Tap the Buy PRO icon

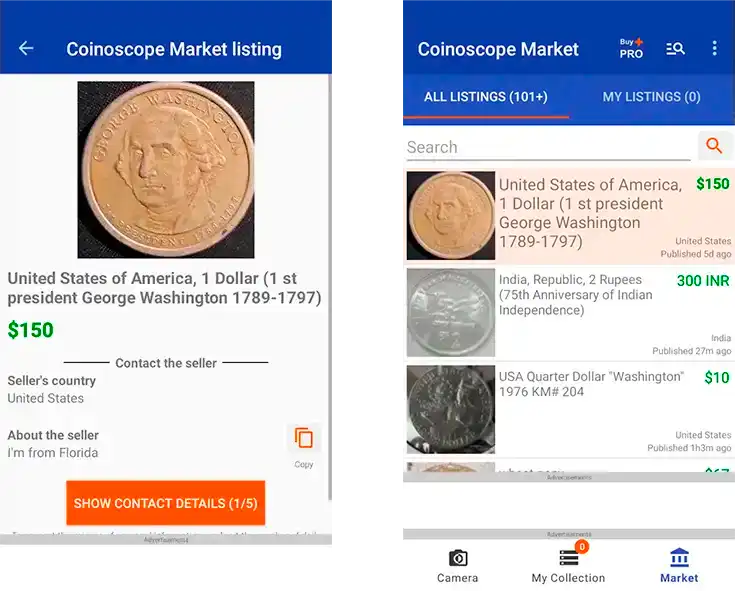point(631,48)
